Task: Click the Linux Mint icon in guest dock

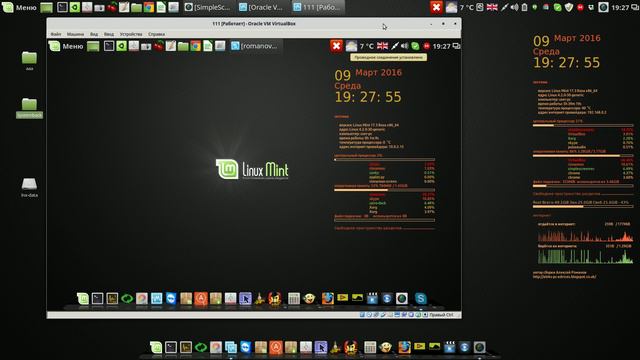Action: (83, 299)
